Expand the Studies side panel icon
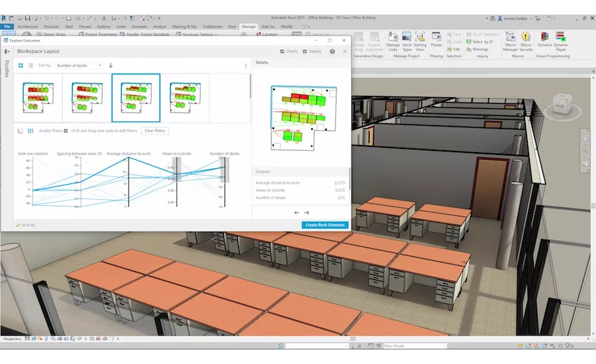 (x=7, y=52)
